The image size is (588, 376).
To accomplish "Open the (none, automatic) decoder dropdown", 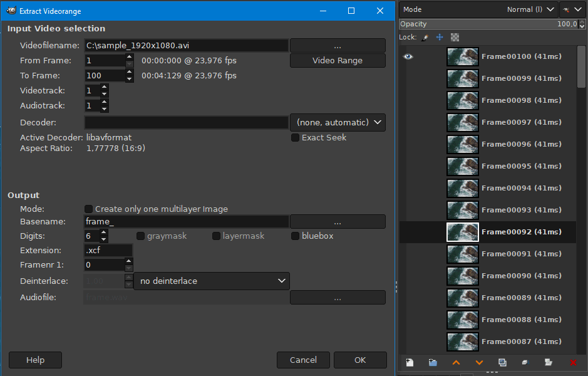I will click(338, 123).
